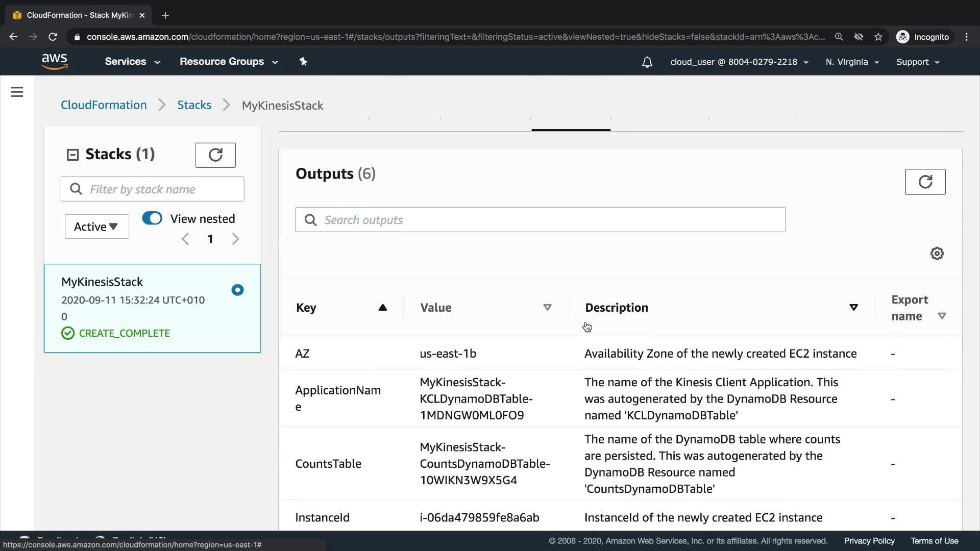The image size is (980, 551).
Task: Go to next page of stacks
Action: pos(235,239)
